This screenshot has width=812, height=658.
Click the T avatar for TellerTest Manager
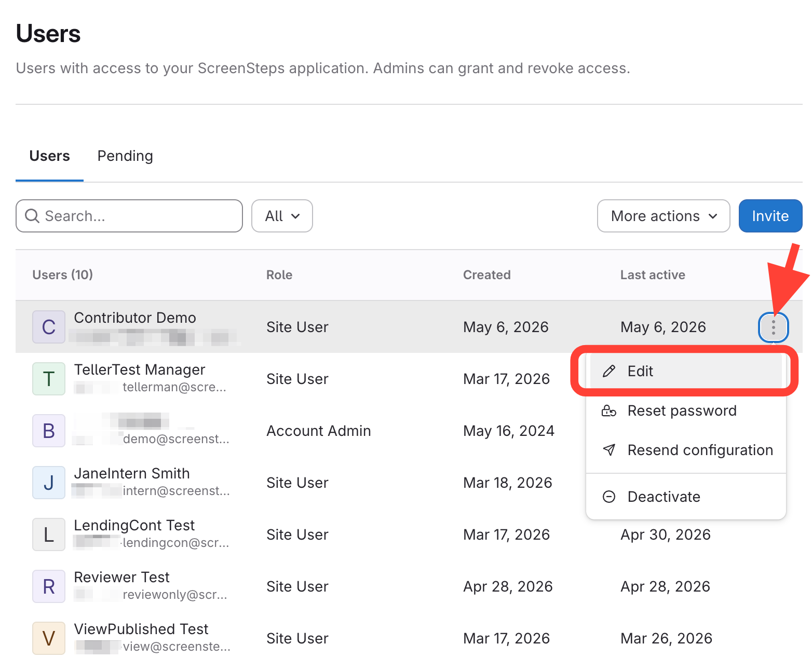pos(49,379)
